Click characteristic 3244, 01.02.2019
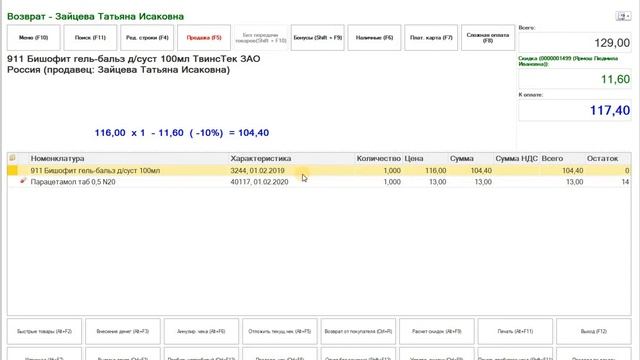640x360 pixels. point(257,171)
